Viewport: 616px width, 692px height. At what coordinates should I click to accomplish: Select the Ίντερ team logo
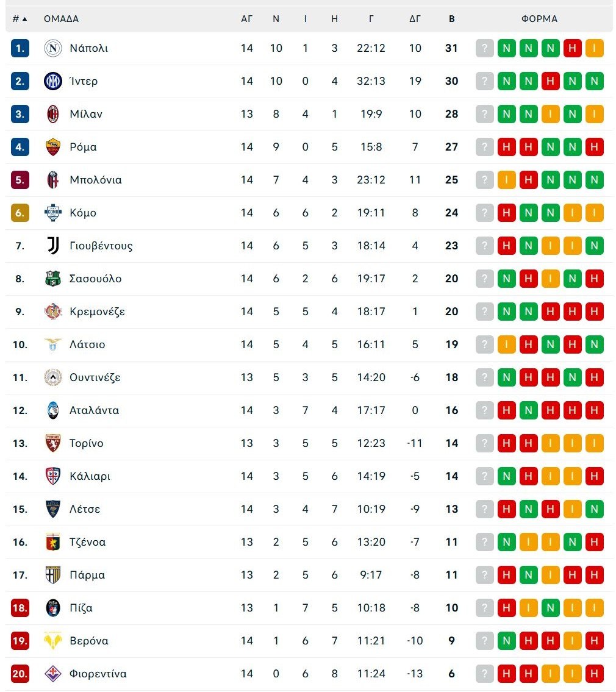click(52, 80)
